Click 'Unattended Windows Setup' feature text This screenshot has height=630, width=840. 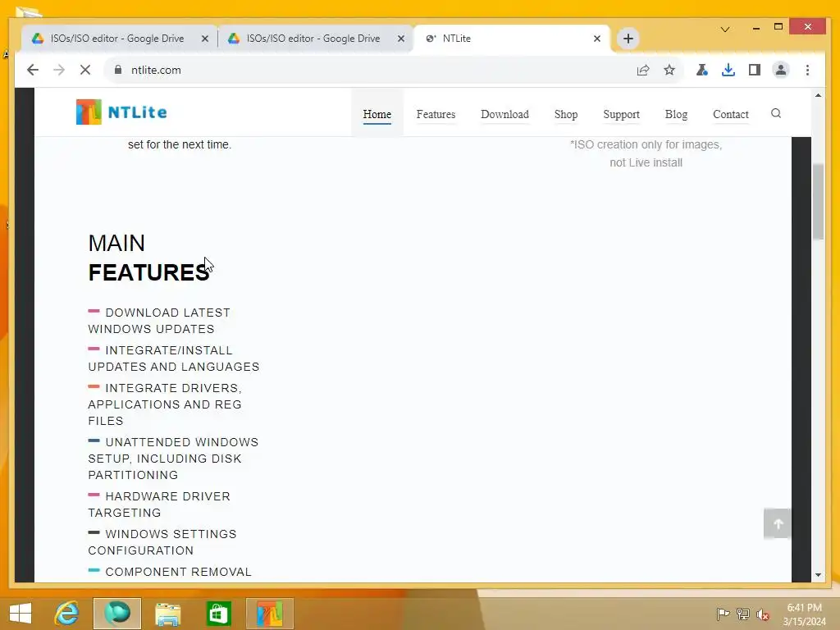click(173, 458)
